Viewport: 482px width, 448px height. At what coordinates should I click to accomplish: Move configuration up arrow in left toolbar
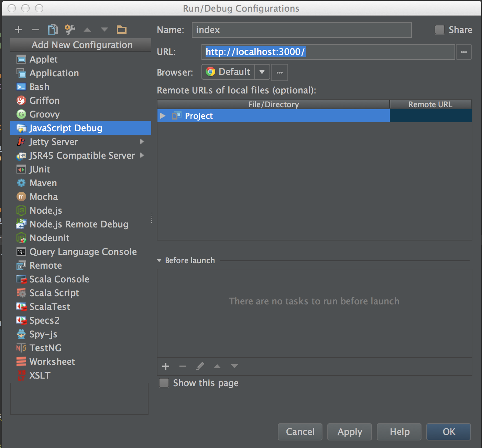[87, 30]
